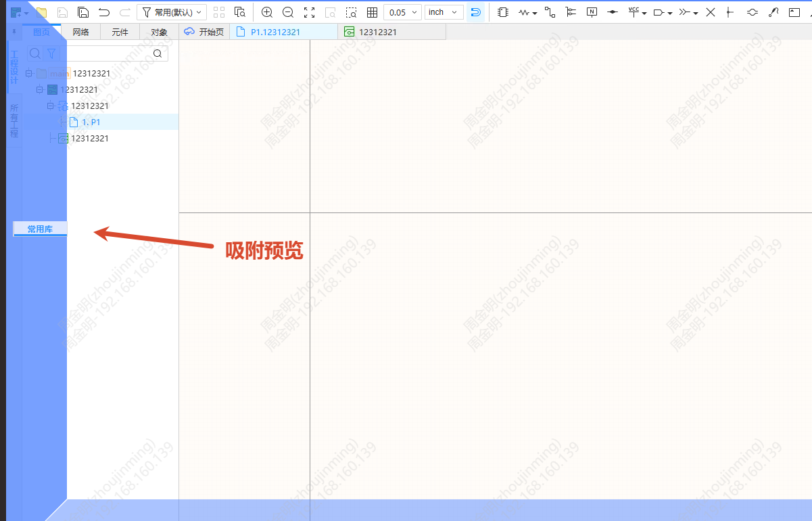Select the no-connect X marker tool
Viewport: 812px width, 521px height.
(x=710, y=12)
